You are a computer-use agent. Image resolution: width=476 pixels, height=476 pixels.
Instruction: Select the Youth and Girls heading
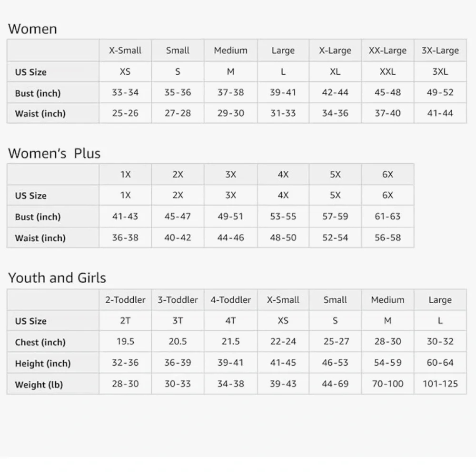57,278
